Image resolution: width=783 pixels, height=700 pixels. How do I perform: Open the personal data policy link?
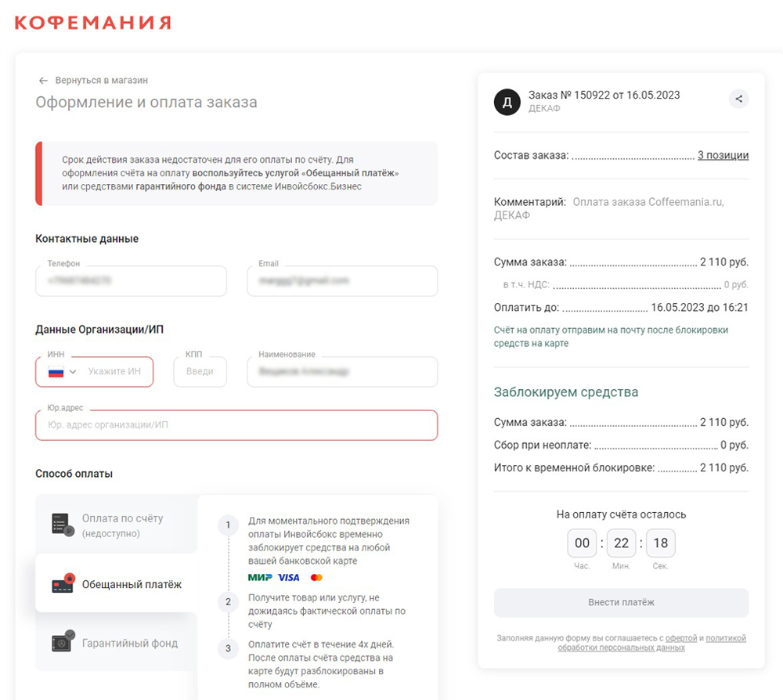(651, 643)
